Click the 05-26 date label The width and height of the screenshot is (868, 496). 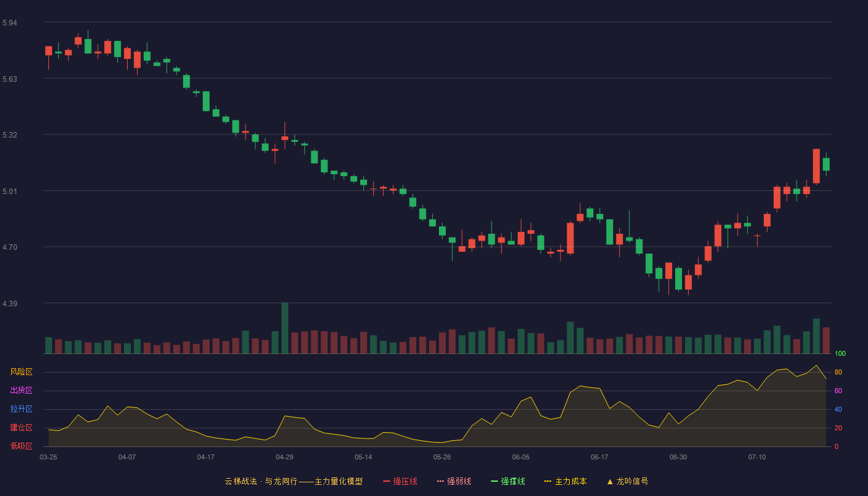click(442, 457)
